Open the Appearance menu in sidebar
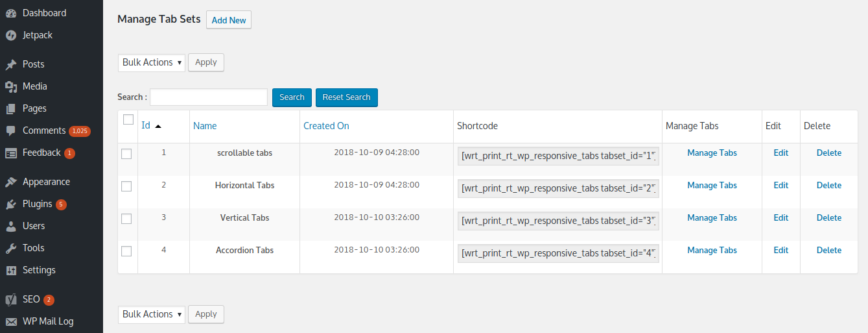 46,182
